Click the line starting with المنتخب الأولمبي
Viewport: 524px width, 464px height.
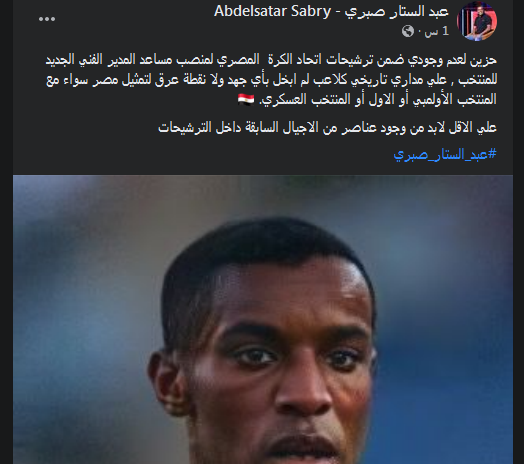coord(367,99)
